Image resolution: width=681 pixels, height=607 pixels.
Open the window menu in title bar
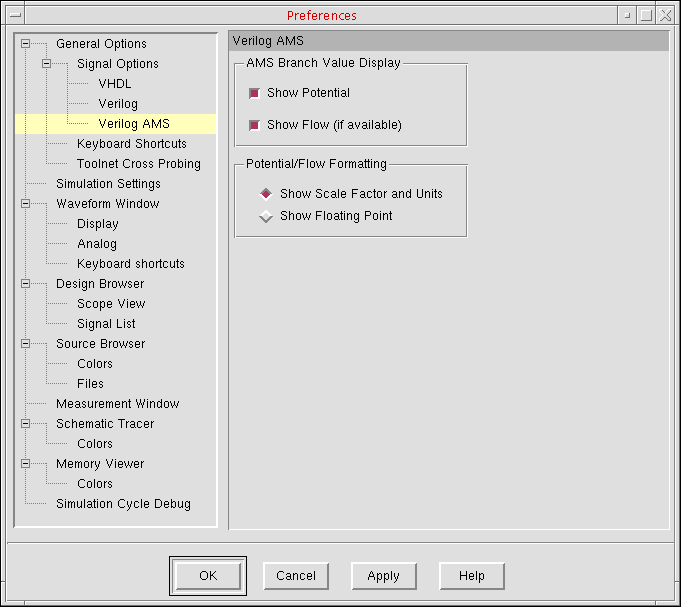[x=15, y=15]
